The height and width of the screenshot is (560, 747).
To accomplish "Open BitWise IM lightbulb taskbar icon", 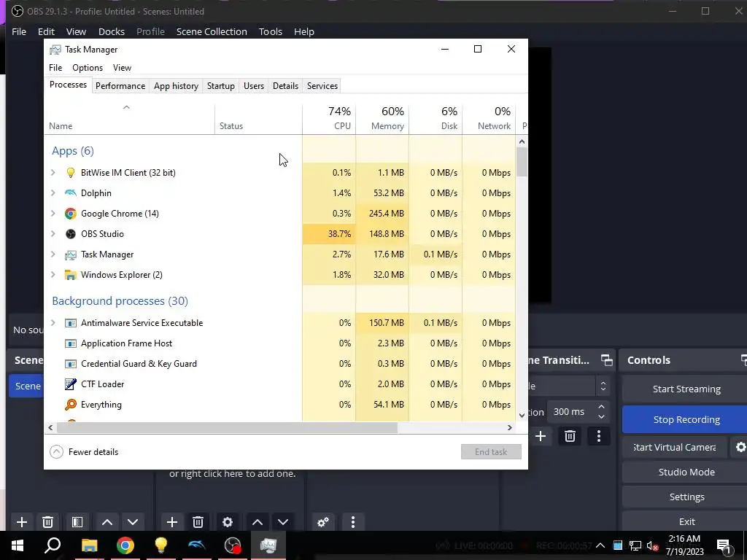I will pos(161,545).
